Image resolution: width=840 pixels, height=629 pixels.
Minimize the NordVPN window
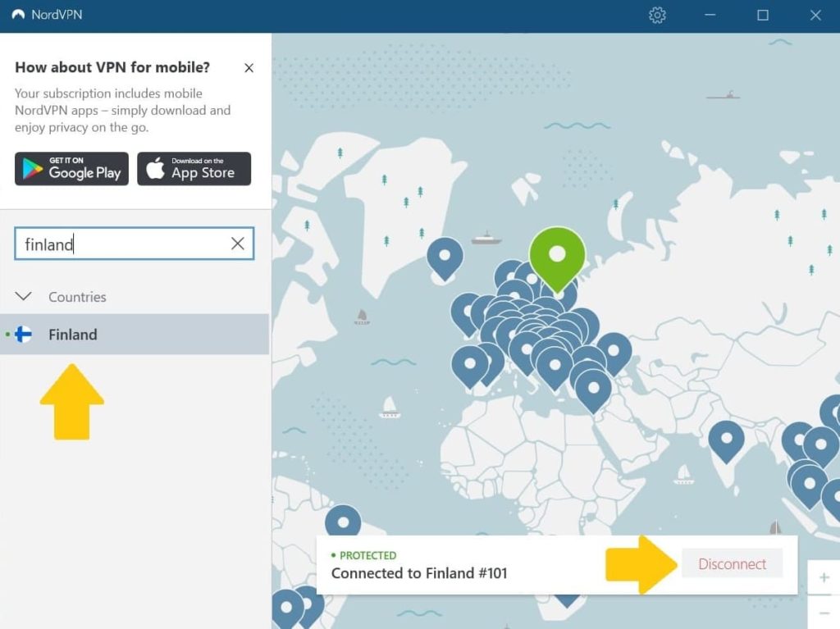tap(710, 15)
